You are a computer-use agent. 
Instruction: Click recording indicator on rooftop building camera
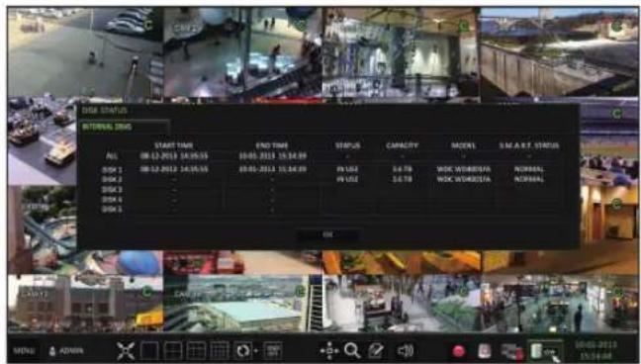tap(301, 291)
